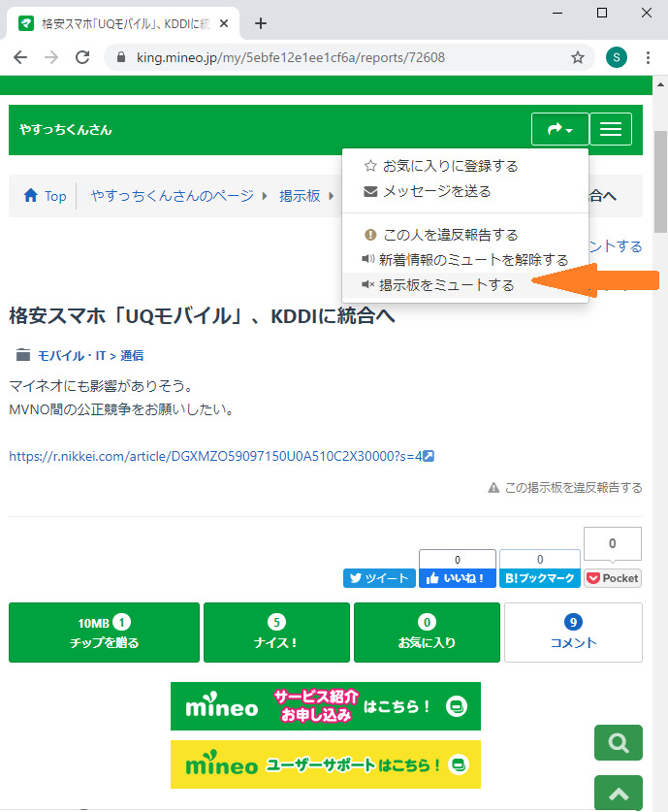Click the Facebook いいね! button
Image resolution: width=668 pixels, height=812 pixels.
[458, 578]
